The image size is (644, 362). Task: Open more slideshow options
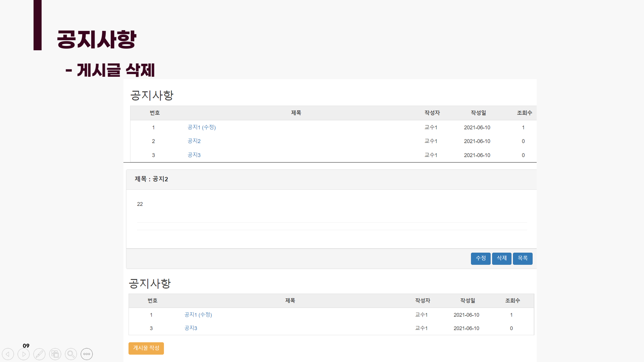pos(87,354)
